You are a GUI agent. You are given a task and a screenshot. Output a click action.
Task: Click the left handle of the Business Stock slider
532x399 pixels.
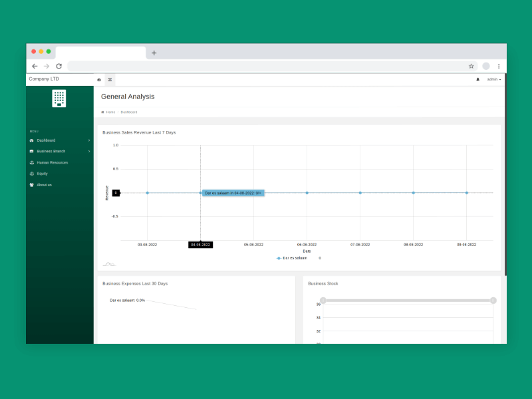coord(323,301)
